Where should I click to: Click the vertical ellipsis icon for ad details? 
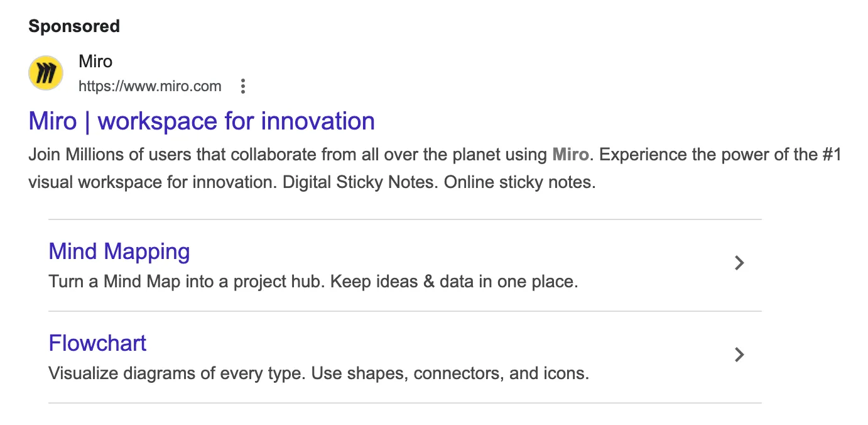[x=243, y=86]
